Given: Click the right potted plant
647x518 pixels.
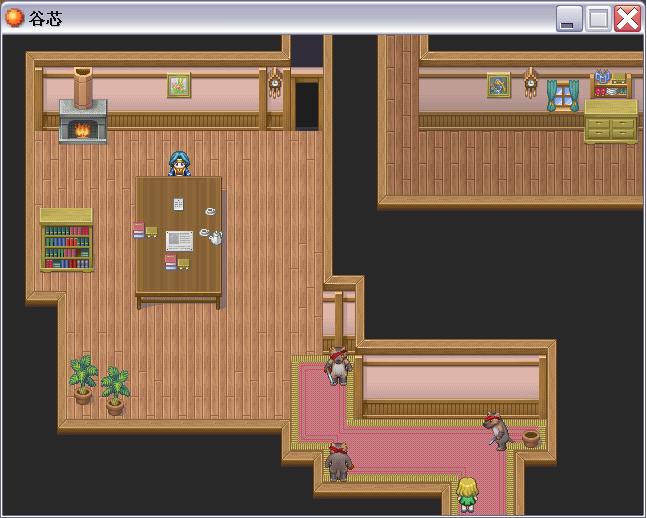Looking at the screenshot, I should click(115, 390).
